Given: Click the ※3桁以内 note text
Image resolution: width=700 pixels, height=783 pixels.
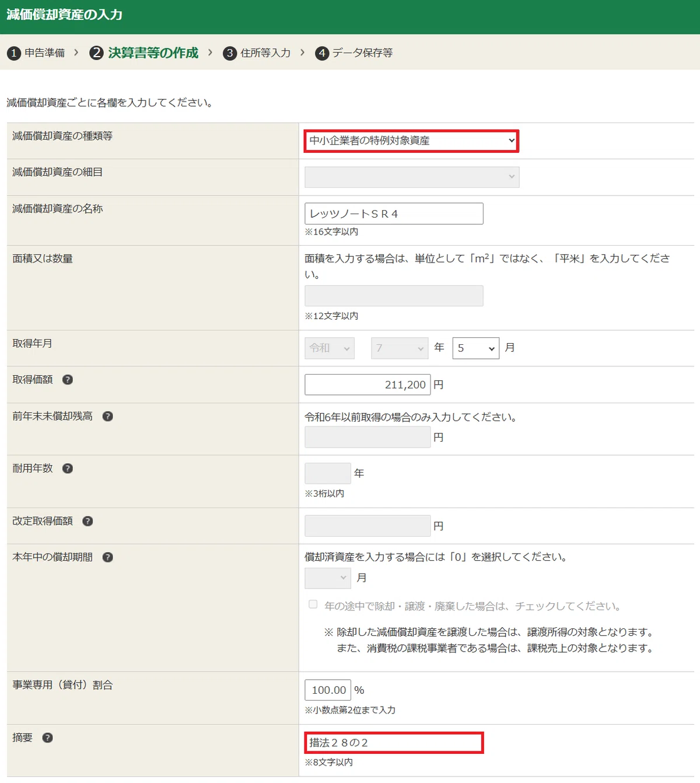Looking at the screenshot, I should click(324, 494).
